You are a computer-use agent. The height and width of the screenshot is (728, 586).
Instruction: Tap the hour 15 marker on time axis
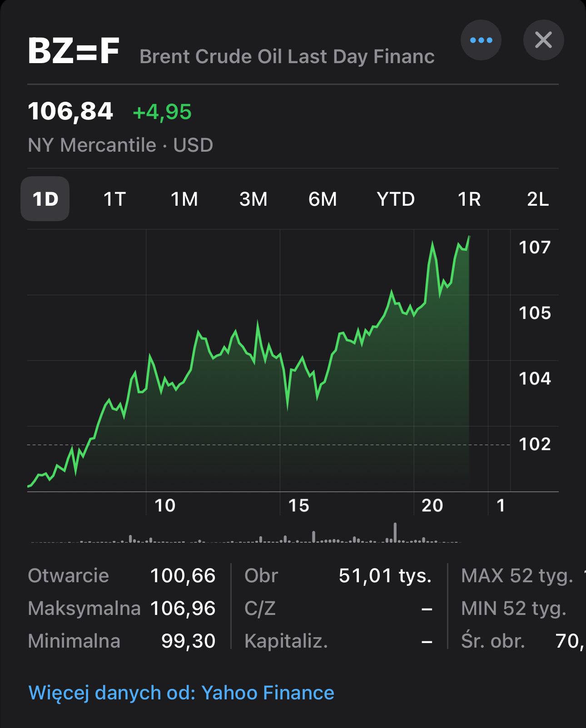298,505
